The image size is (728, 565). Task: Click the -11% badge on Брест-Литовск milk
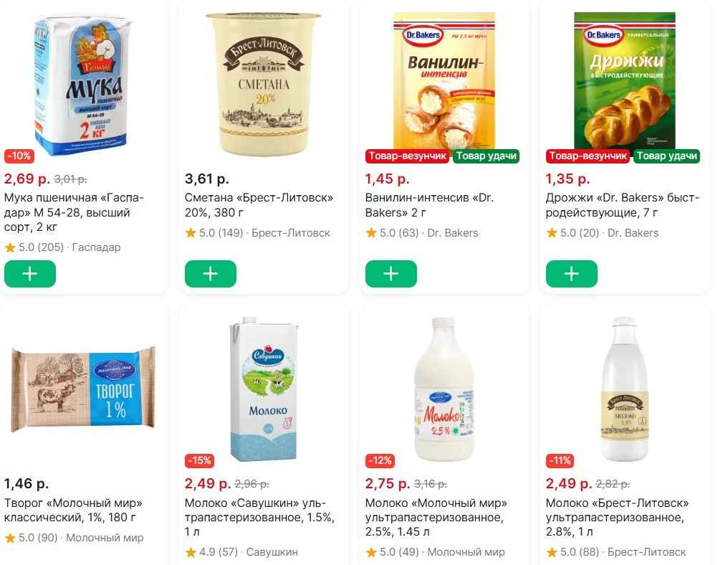point(559,460)
